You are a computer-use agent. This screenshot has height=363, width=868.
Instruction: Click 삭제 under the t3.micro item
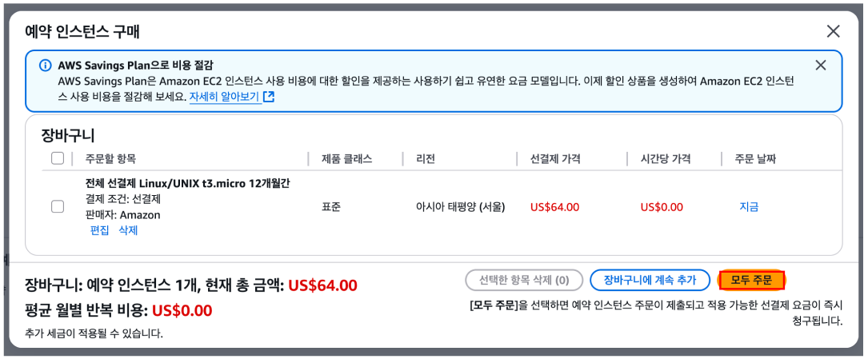(128, 230)
